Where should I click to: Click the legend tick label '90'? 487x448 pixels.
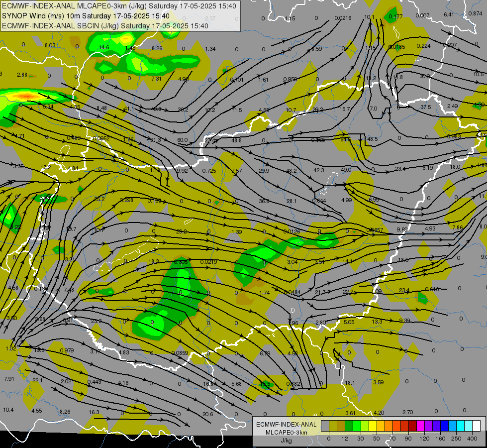pyautogui.click(x=408, y=439)
